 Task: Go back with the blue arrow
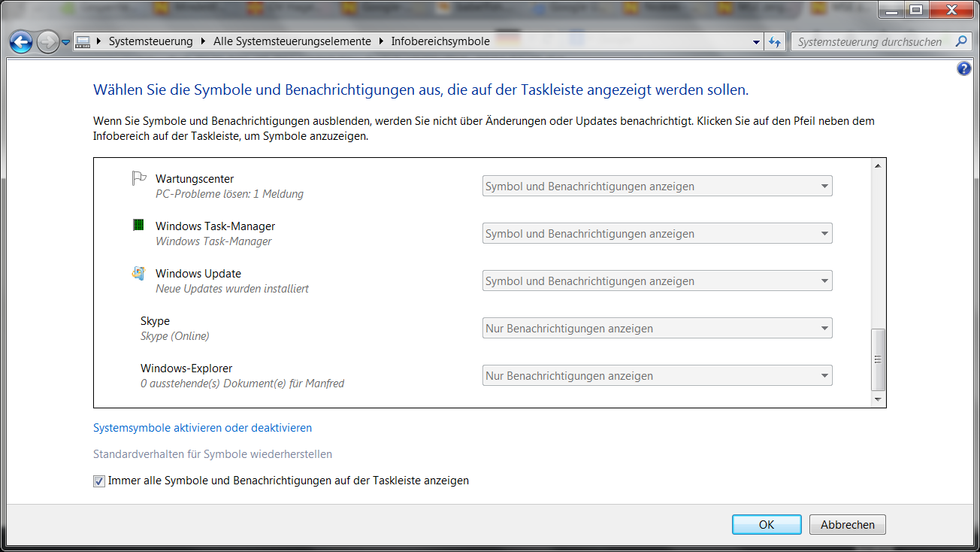tap(21, 42)
